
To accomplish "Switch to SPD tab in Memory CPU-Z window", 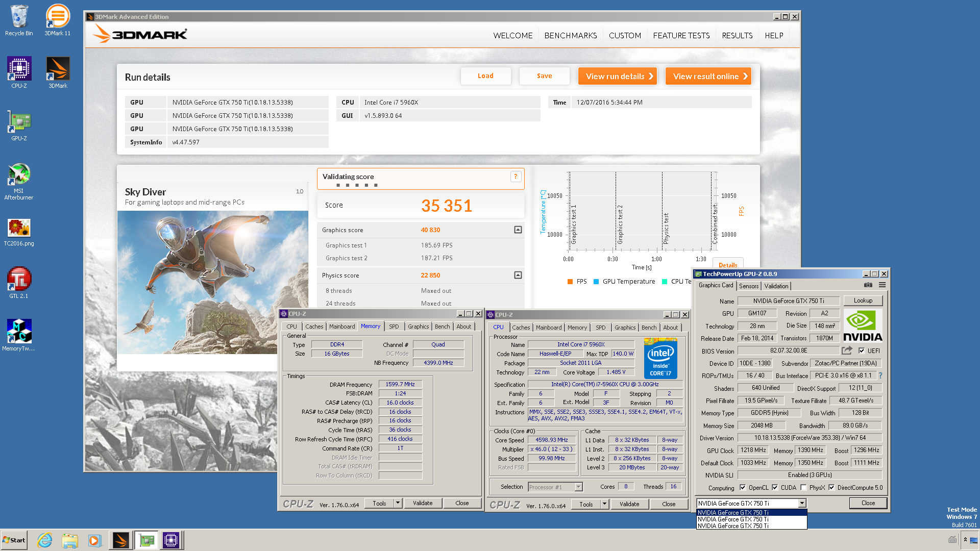I will tap(394, 327).
